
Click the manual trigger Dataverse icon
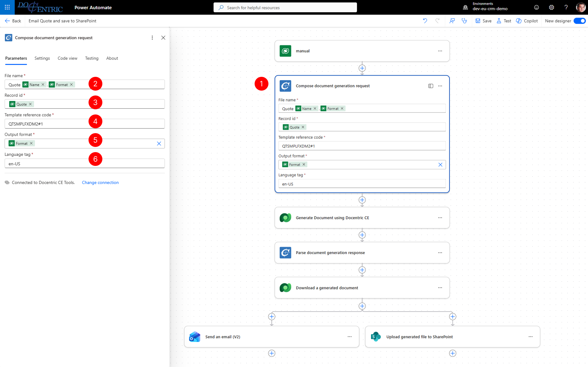[x=285, y=51]
